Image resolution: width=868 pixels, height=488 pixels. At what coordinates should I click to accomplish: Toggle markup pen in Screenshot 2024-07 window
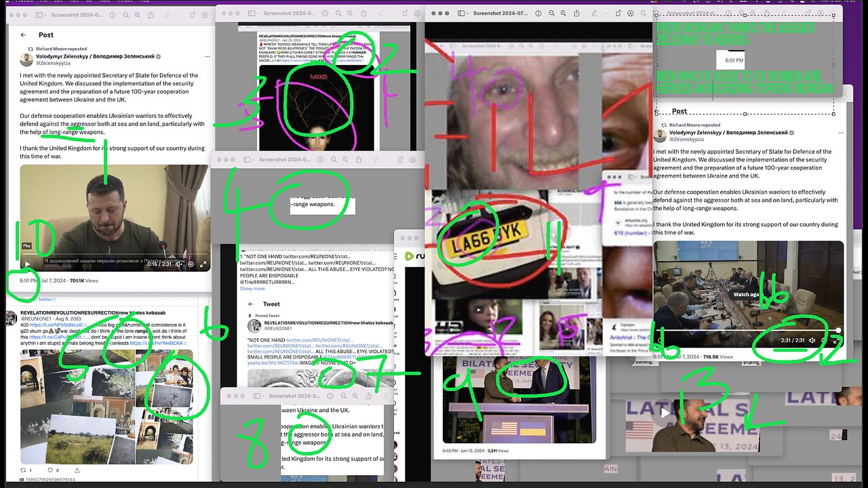(593, 13)
